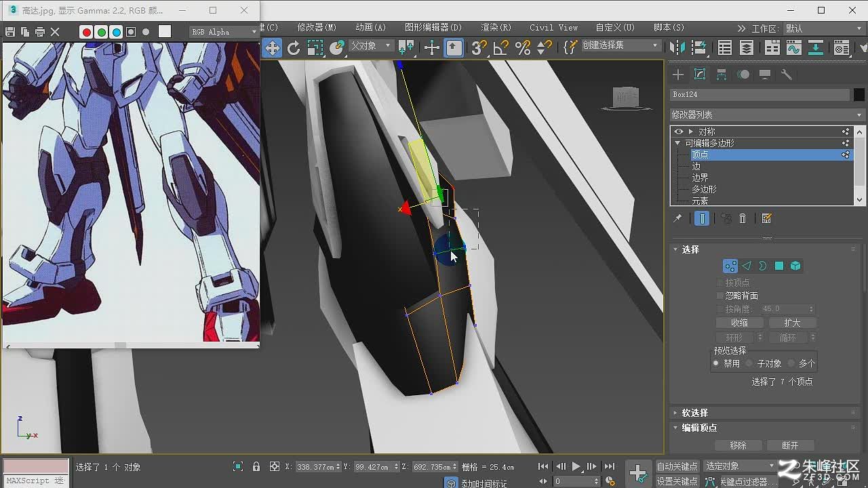This screenshot has width=868, height=488.
Task: Toggle the Ribbon icon
Action: 772,47
